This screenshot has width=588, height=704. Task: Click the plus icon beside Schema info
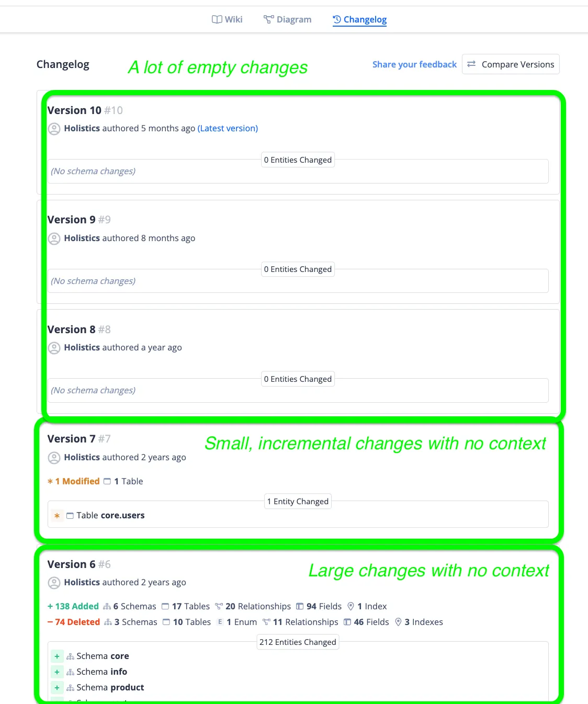pos(57,672)
